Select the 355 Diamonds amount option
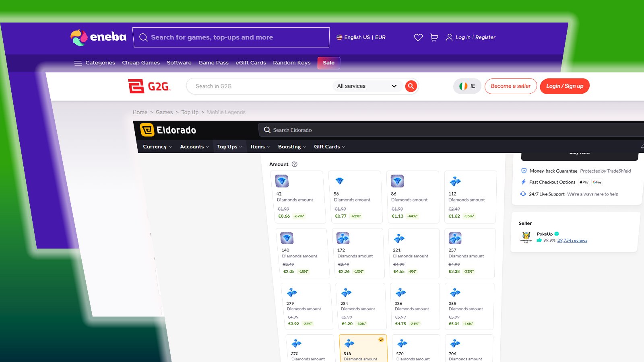 click(x=469, y=306)
